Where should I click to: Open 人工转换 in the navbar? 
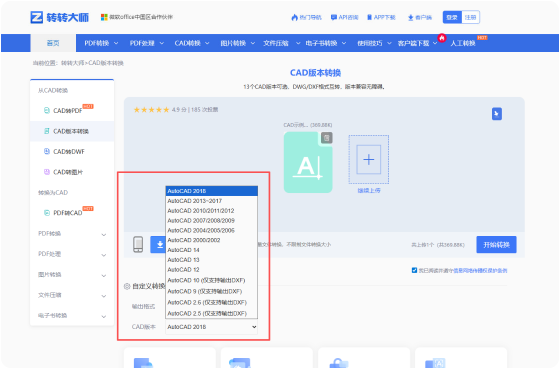pos(462,43)
